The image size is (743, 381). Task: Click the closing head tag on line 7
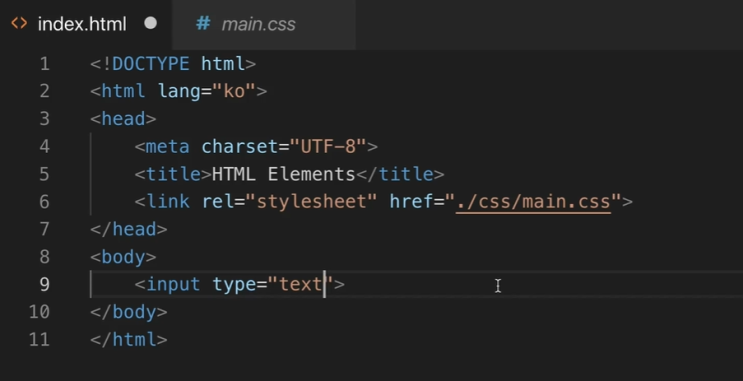coord(128,229)
